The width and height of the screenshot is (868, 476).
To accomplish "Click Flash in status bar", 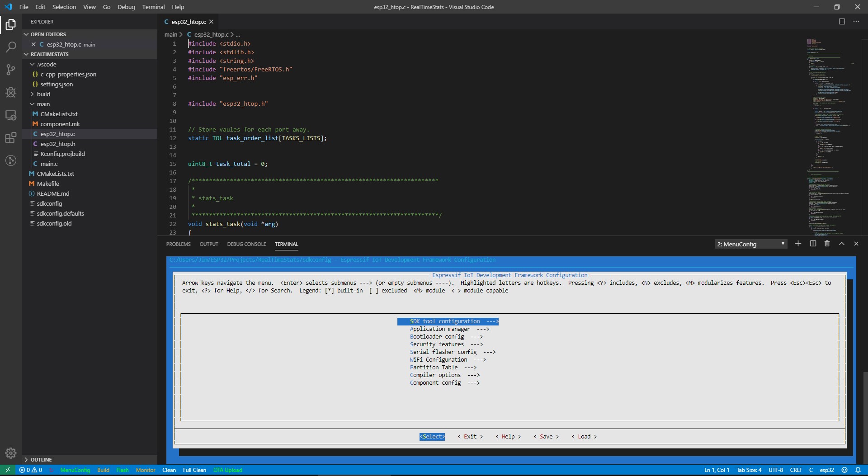I will (123, 470).
